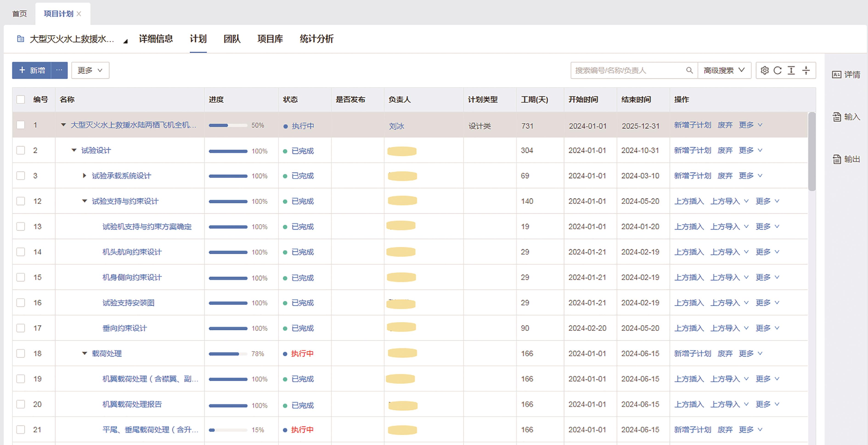
Task: Expand the 试验承载系统设计 tree node
Action: 85,176
